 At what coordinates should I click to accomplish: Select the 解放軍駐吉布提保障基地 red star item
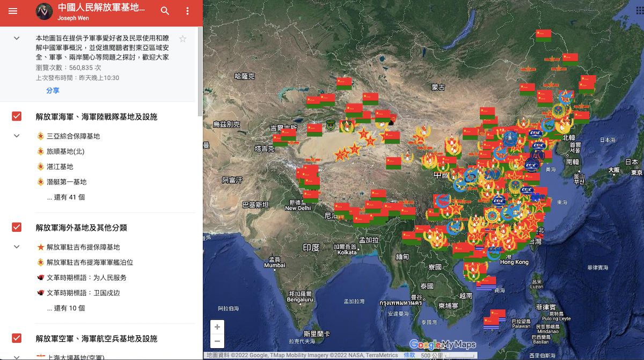[x=83, y=247]
